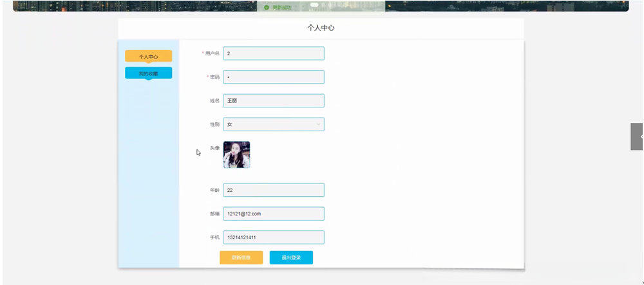The image size is (644, 285).
Task: Click the 邮箱 label text
Action: pos(215,214)
